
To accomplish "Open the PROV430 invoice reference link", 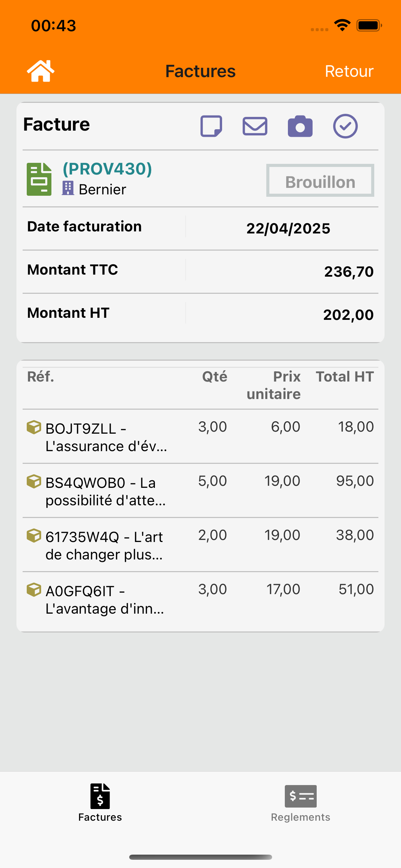I will (x=107, y=169).
